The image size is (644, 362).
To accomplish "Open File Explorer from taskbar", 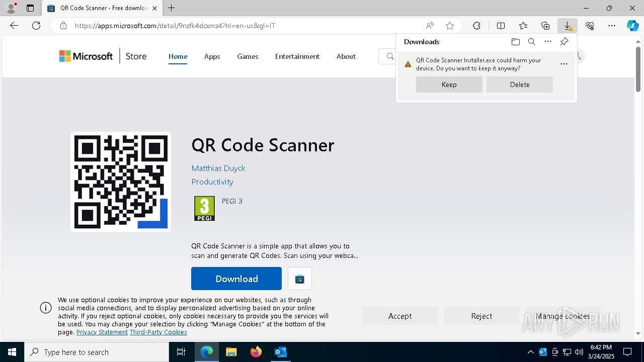I will pyautogui.click(x=231, y=352).
